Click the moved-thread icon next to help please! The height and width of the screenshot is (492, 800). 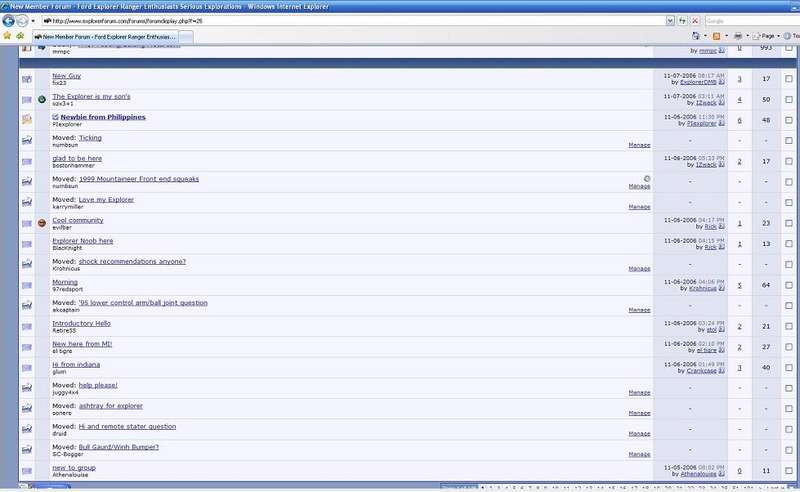27,388
